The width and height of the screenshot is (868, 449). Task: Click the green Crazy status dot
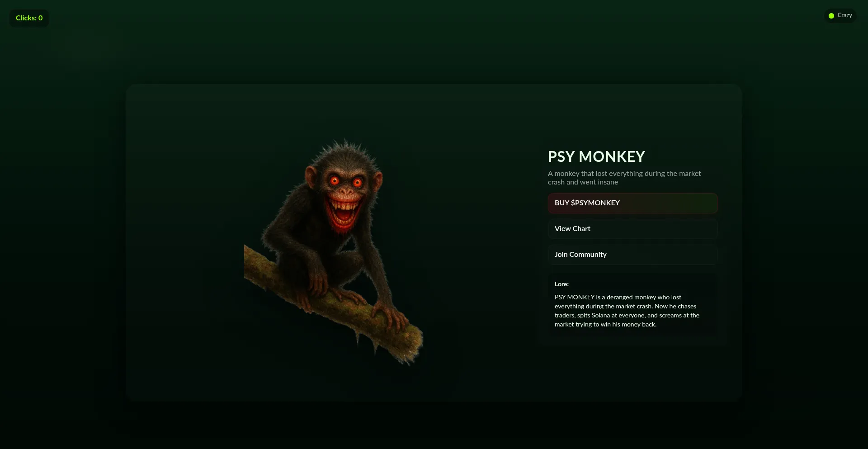pos(831,16)
